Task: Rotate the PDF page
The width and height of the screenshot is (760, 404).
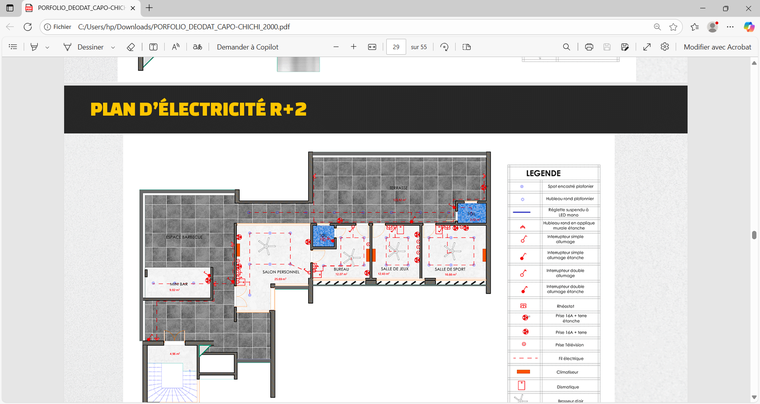Action: point(444,47)
